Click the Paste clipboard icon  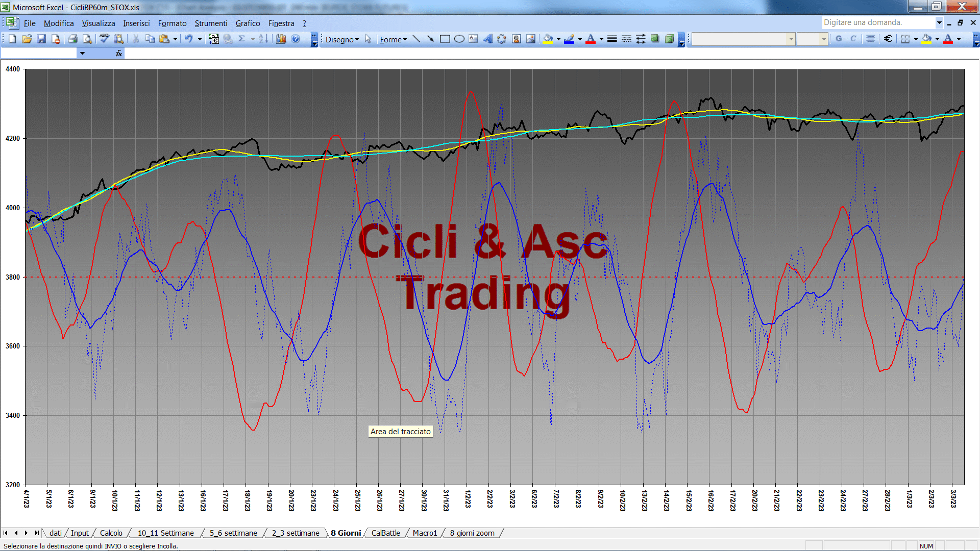tap(164, 39)
